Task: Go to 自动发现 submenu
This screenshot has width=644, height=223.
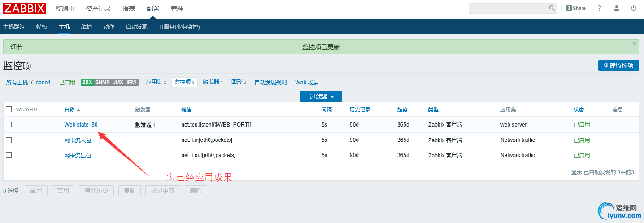Action: (137, 26)
